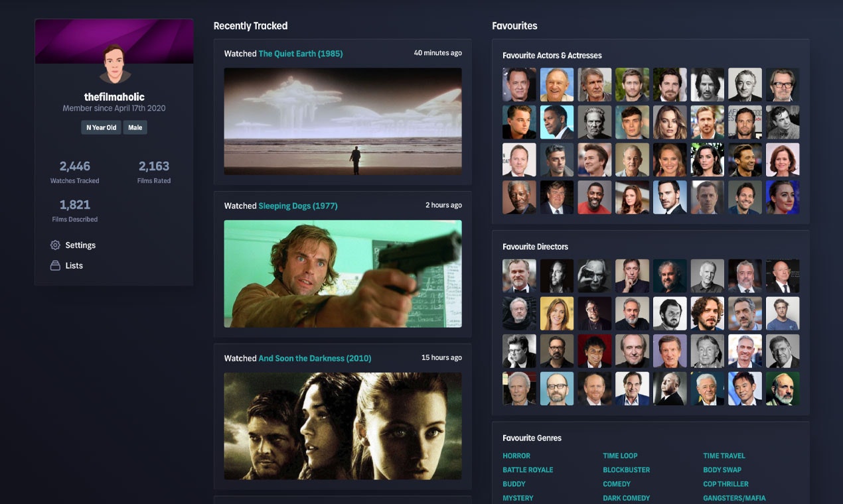
Task: Select the BODY SWAP genre
Action: [722, 470]
